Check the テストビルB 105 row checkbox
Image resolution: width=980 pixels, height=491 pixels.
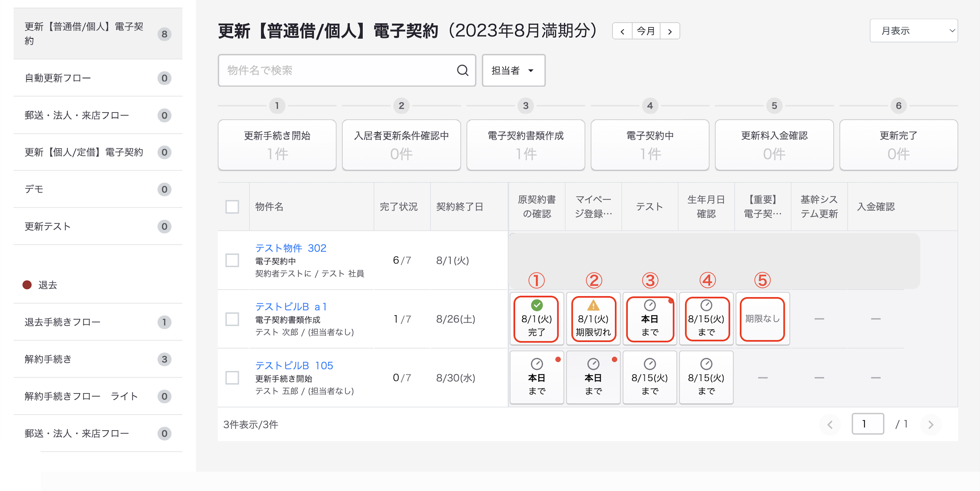coord(232,378)
